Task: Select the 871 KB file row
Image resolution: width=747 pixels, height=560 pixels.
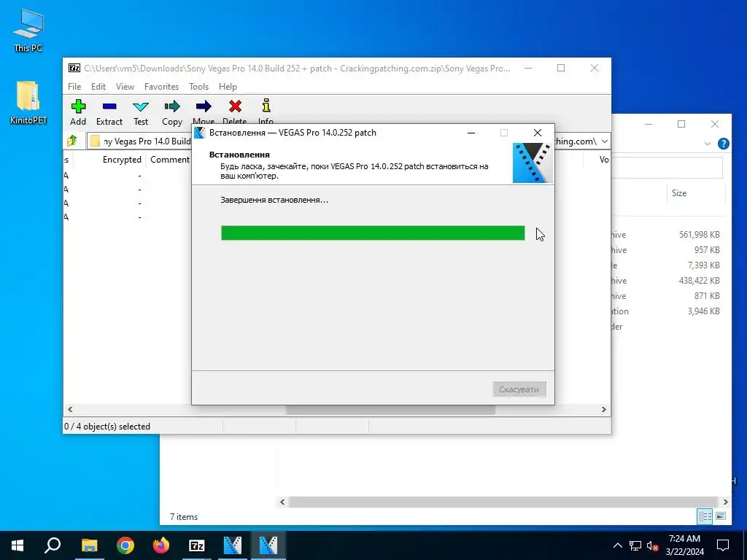Action: (x=670, y=296)
